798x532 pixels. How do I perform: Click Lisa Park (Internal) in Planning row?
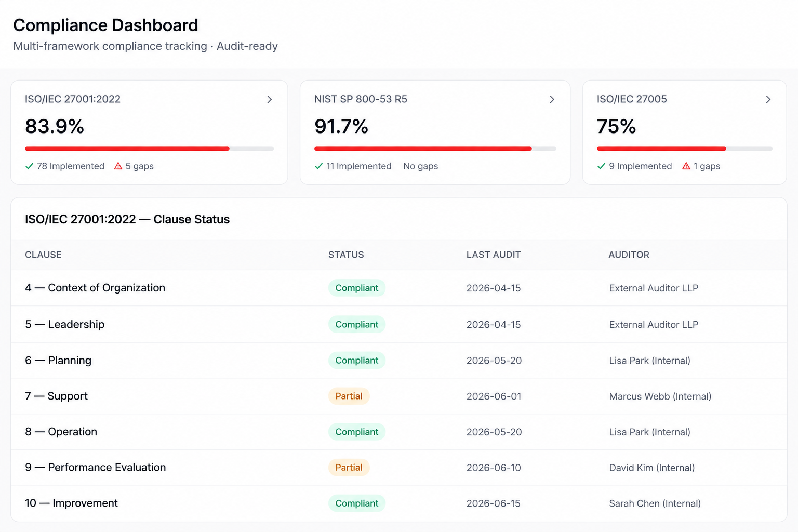(649, 361)
